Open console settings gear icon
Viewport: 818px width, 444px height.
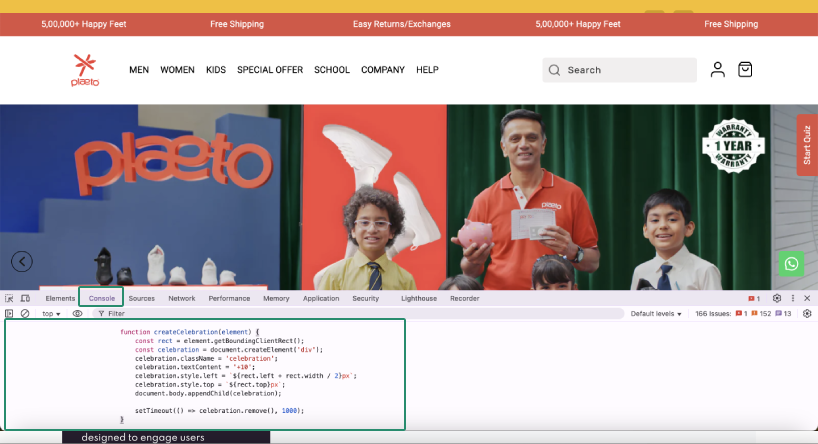click(x=808, y=314)
